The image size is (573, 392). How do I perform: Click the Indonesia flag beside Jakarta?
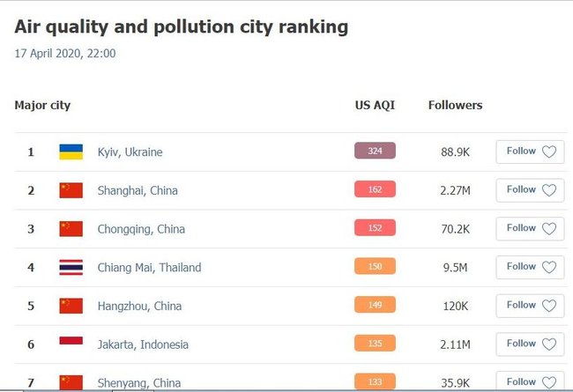(71, 344)
